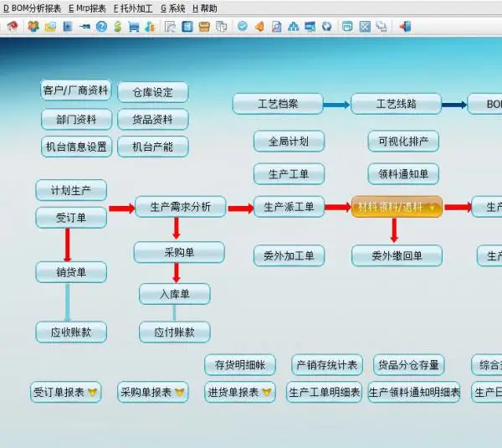
Task: Open 货品资料
Action: point(153,120)
